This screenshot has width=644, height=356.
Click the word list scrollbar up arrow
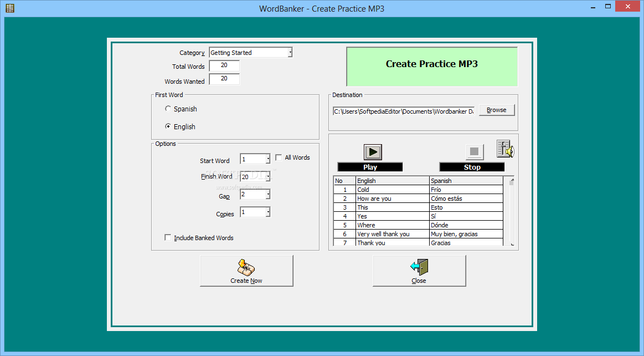tap(512, 180)
